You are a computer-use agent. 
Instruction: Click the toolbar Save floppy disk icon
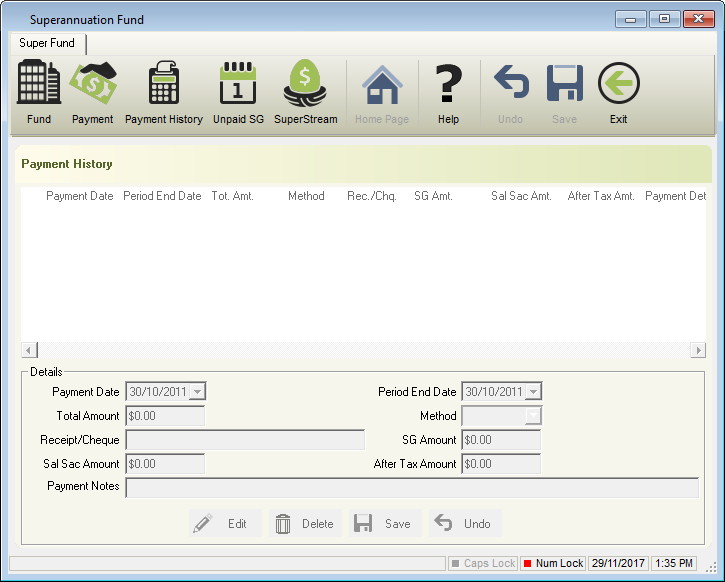(x=565, y=83)
